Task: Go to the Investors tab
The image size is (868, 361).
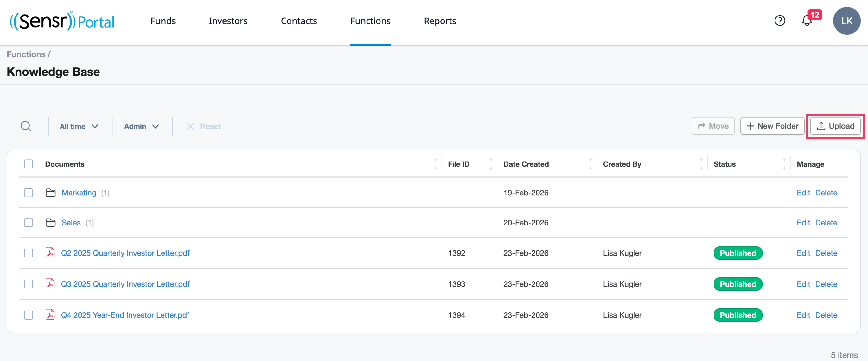Action: click(228, 21)
